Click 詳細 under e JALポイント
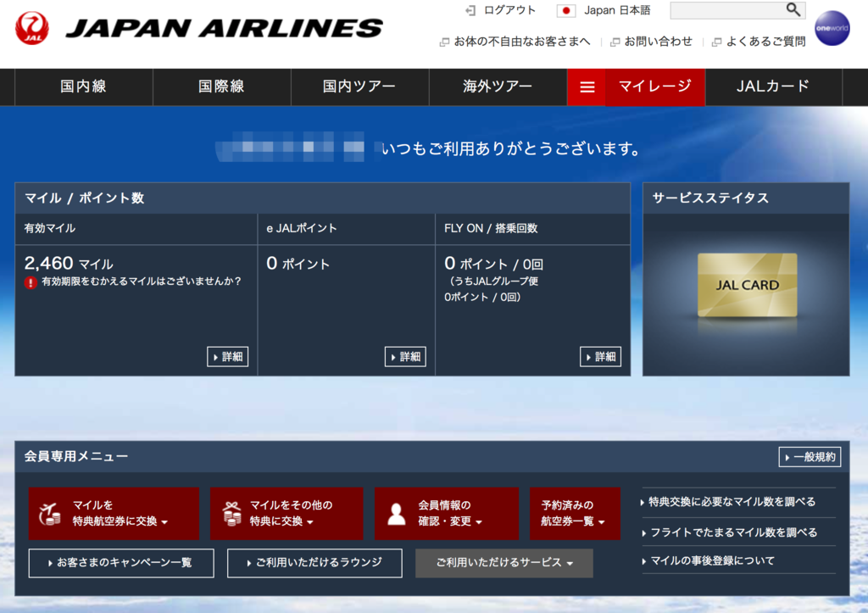868x613 pixels. tap(405, 357)
